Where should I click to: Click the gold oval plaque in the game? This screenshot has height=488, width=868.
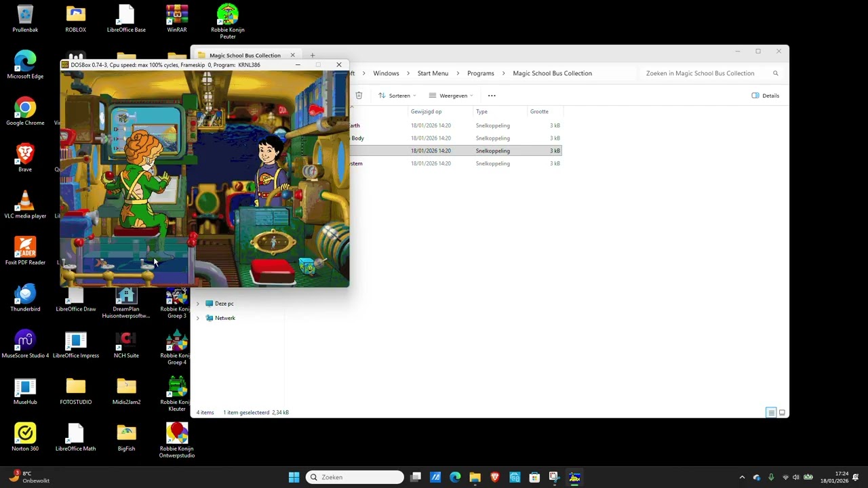[273, 241]
